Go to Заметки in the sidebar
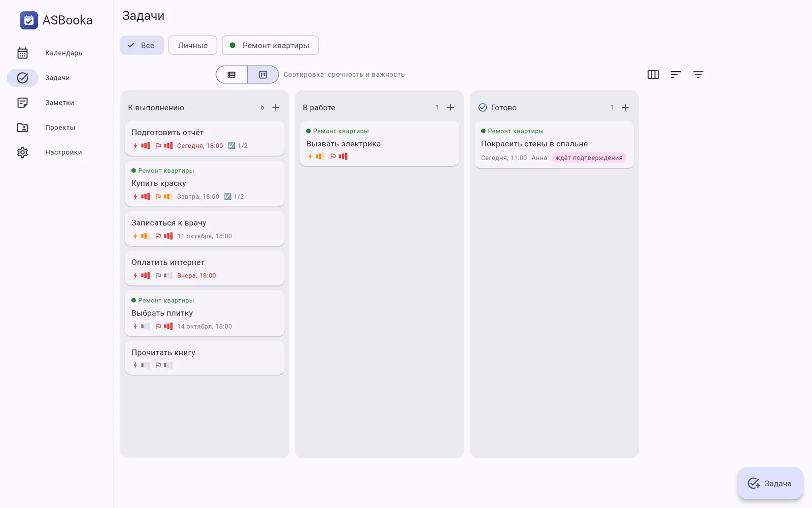Viewport: 812px width, 508px height. [x=56, y=103]
